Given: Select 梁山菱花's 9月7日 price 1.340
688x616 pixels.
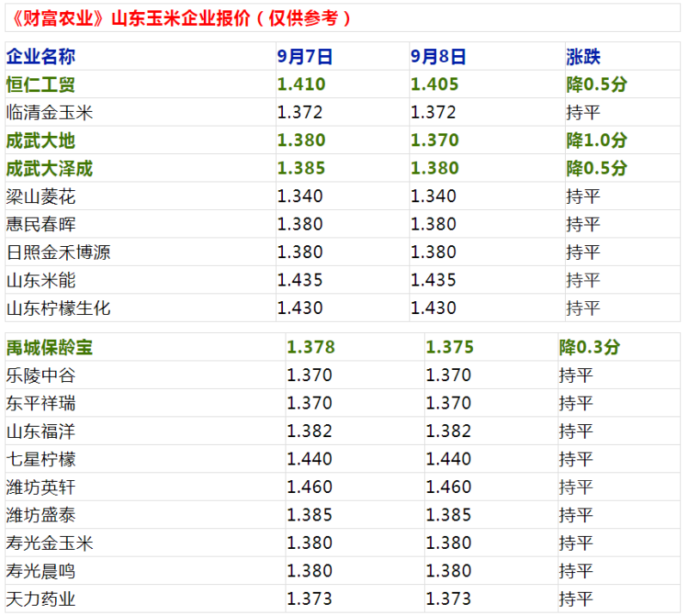Looking at the screenshot, I should tap(300, 196).
